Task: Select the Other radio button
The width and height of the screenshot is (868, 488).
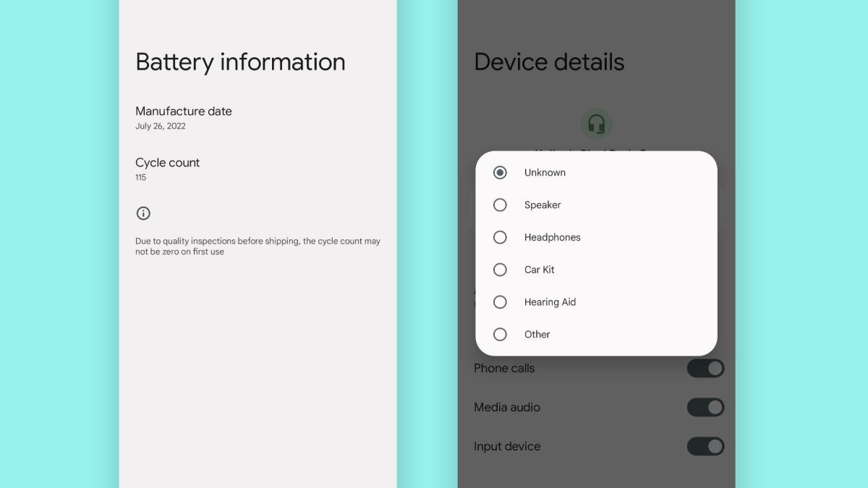Action: coord(500,334)
